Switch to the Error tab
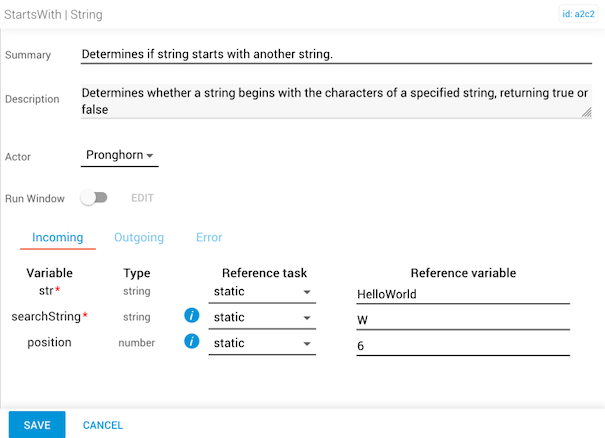The height and width of the screenshot is (438, 605). pos(209,238)
